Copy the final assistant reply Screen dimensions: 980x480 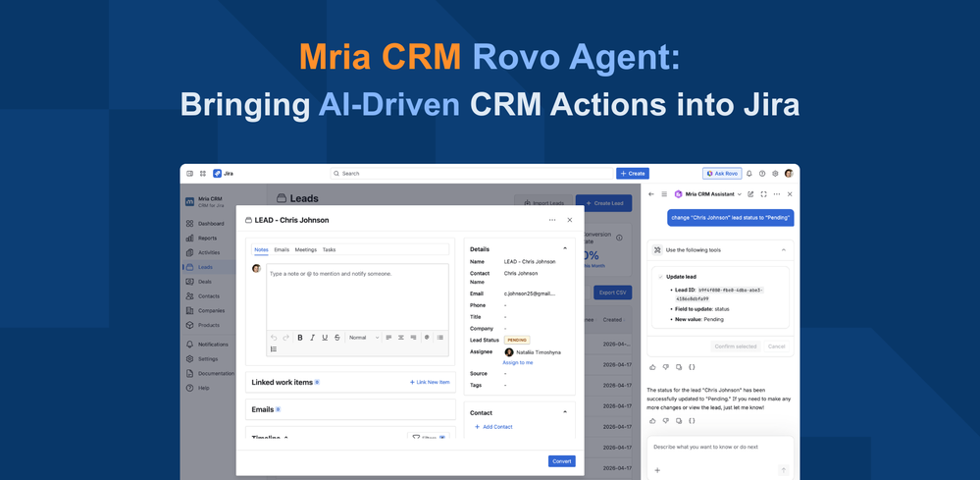click(x=679, y=421)
